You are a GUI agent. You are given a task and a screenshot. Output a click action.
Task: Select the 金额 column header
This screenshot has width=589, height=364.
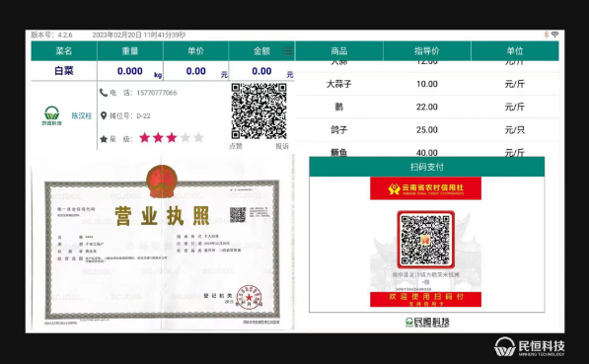261,50
